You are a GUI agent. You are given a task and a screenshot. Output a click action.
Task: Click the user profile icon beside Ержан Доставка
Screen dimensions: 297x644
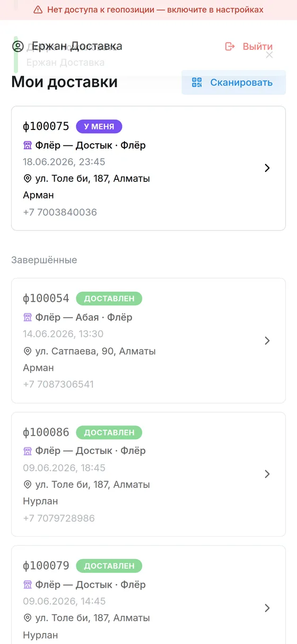click(18, 46)
